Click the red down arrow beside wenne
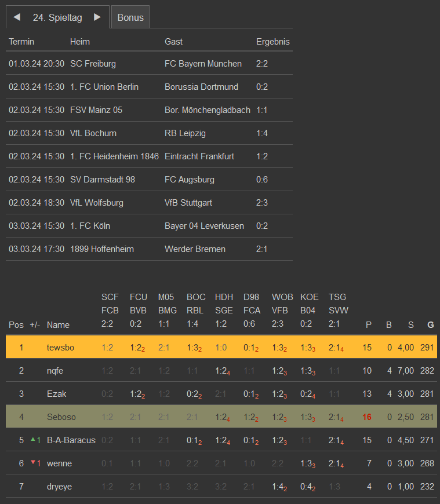440x504 pixels. point(32,463)
